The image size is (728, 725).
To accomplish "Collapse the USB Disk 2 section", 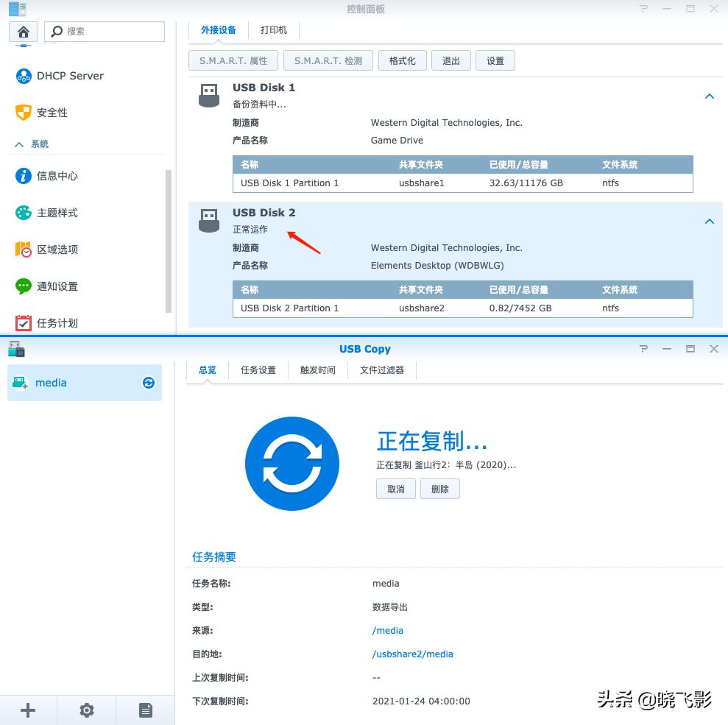I will coord(709,221).
